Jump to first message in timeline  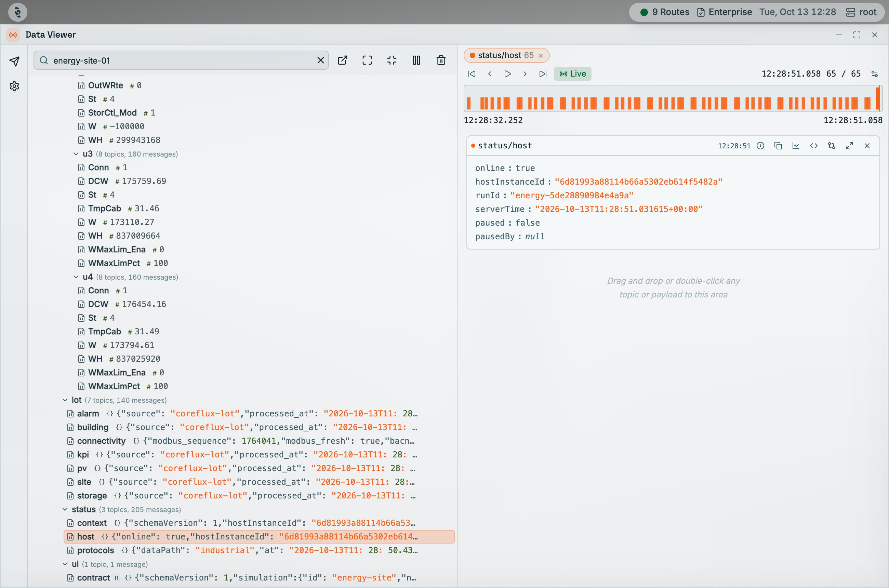coord(472,74)
